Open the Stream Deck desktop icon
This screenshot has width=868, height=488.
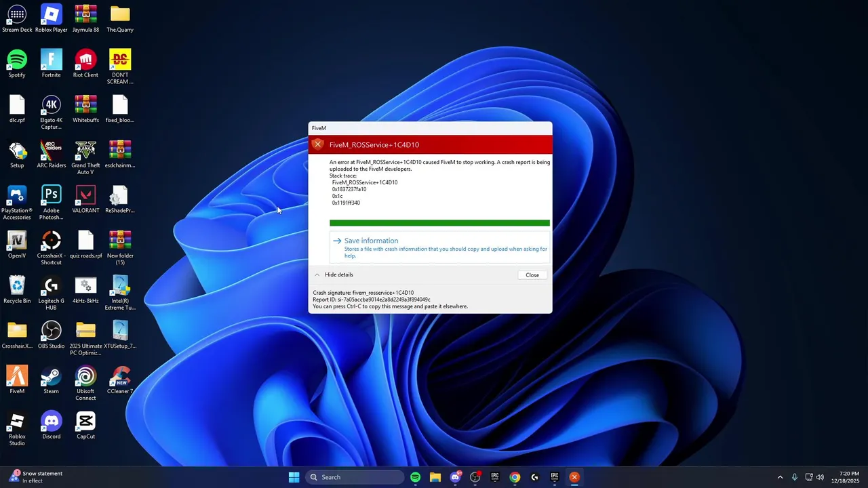(x=17, y=19)
